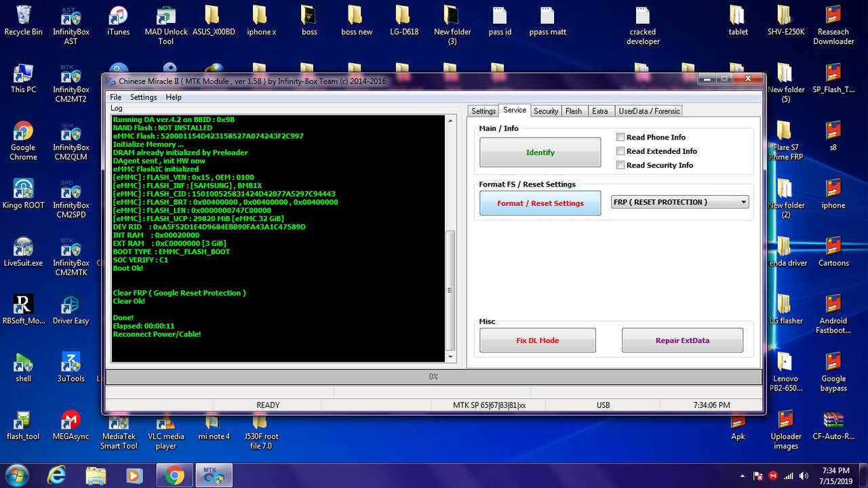868x488 pixels.
Task: Open Kingo ROOT desktop icon
Action: [x=23, y=194]
